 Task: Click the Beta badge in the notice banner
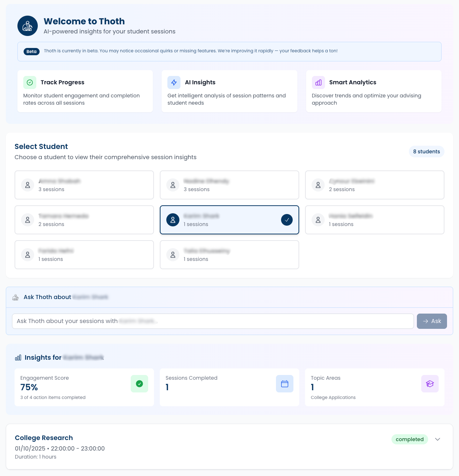click(x=32, y=51)
